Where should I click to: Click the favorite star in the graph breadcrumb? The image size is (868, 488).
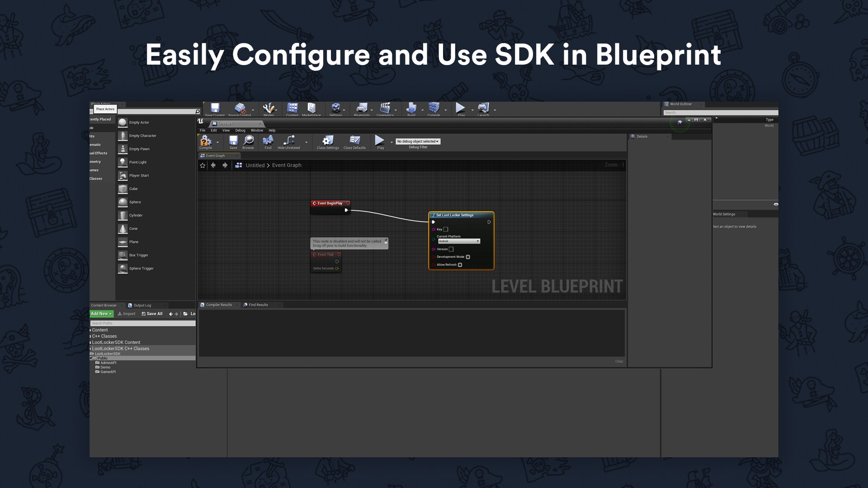pos(203,165)
